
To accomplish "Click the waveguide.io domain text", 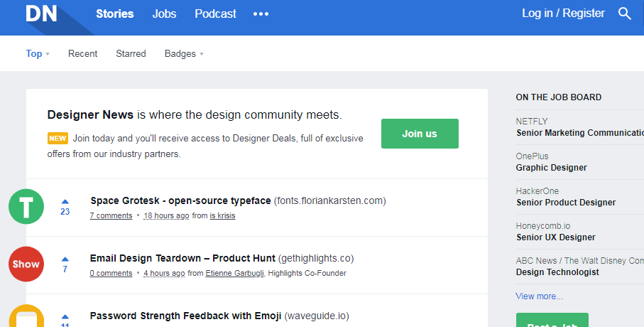I will (x=317, y=316).
